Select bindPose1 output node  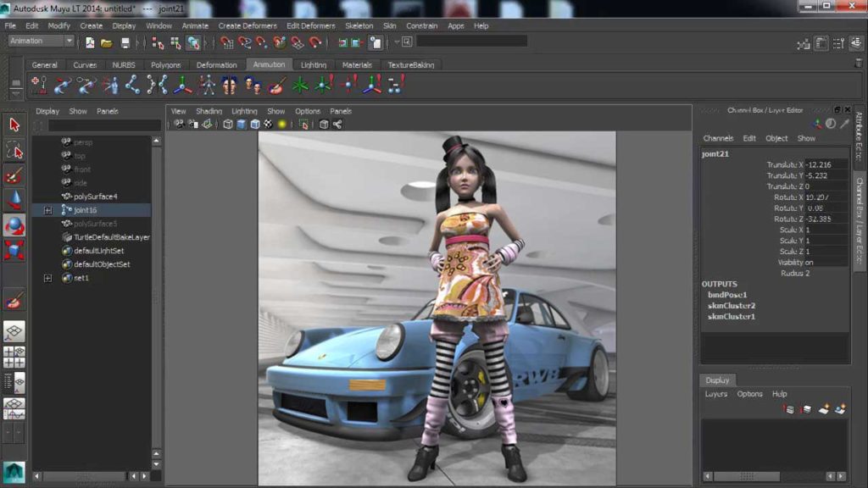point(726,295)
